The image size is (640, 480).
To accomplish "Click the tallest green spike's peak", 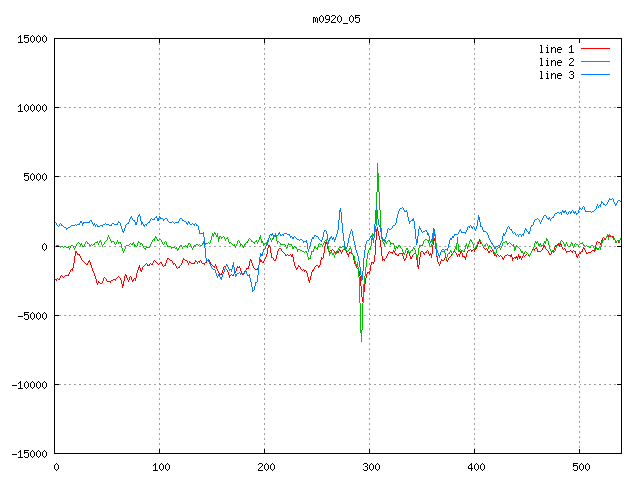I will click(377, 165).
